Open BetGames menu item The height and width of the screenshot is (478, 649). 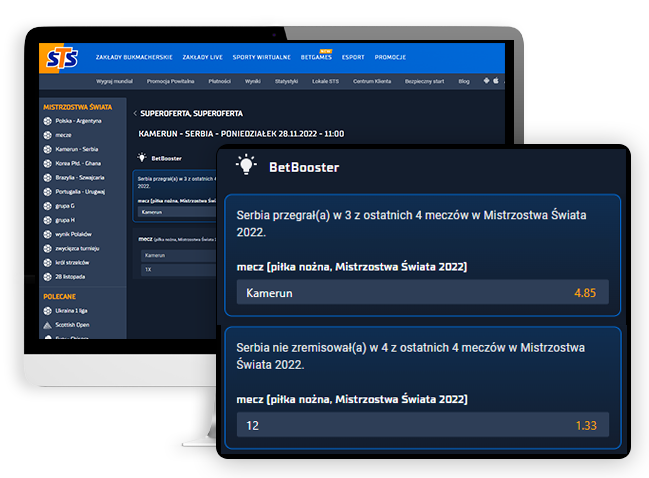316,58
